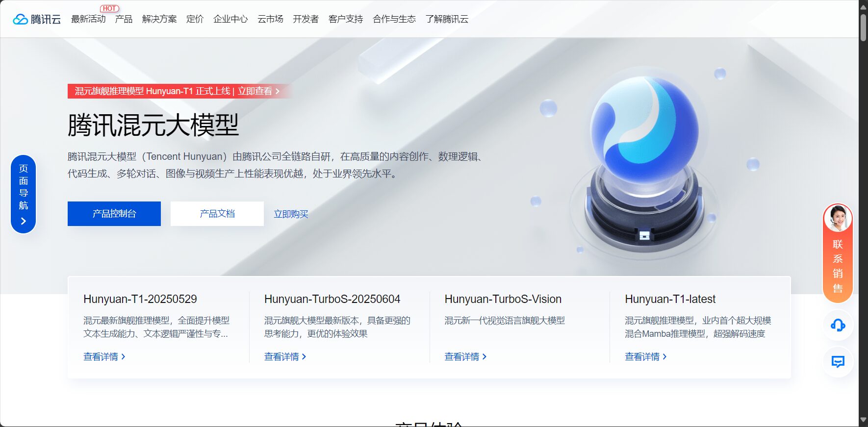The width and height of the screenshot is (868, 427).
Task: Click the headset customer service icon
Action: pyautogui.click(x=838, y=325)
